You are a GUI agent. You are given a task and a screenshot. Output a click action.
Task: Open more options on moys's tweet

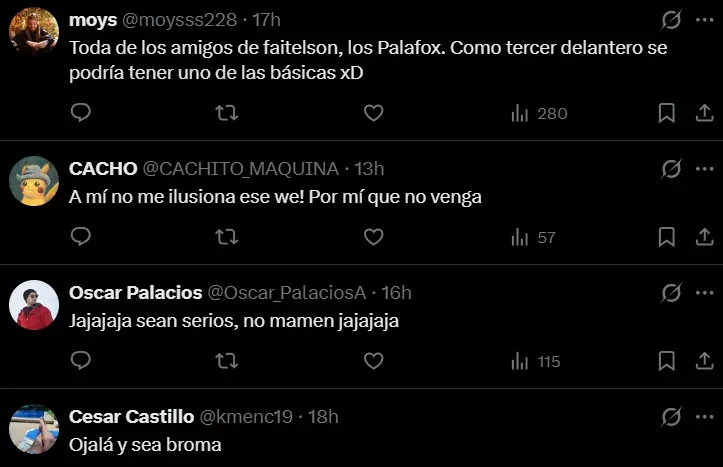tap(703, 21)
